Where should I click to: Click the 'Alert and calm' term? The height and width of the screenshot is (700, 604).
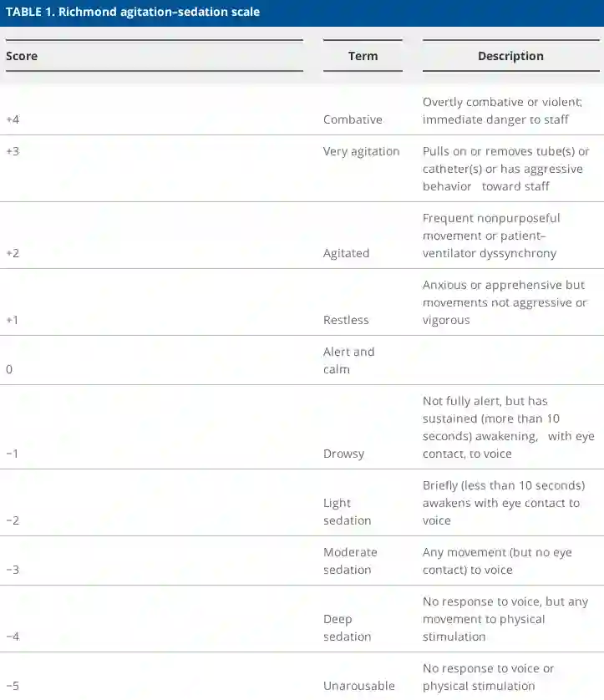(348, 360)
